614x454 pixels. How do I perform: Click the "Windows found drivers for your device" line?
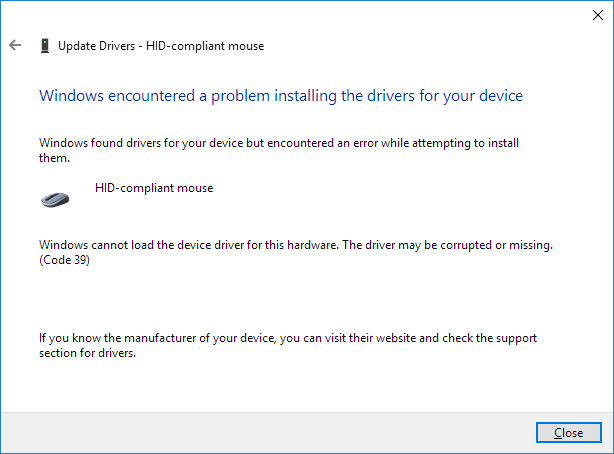click(279, 143)
